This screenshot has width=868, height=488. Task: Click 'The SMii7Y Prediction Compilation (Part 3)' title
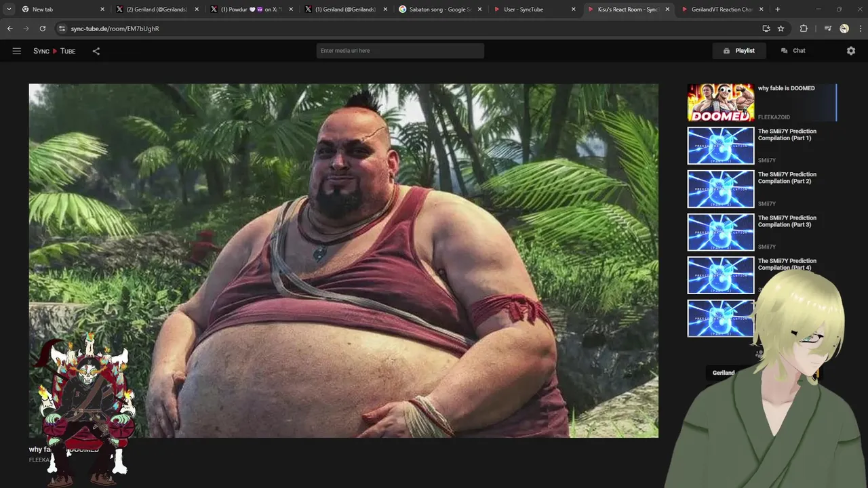click(787, 221)
